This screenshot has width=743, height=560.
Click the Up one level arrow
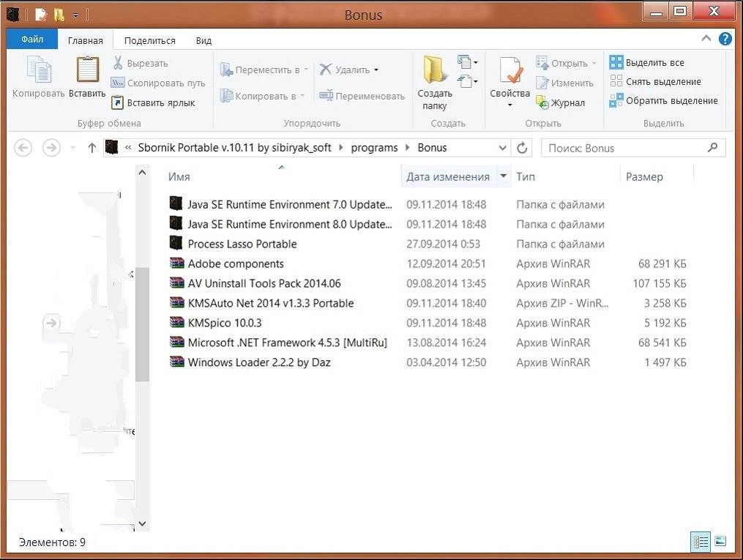(x=92, y=148)
